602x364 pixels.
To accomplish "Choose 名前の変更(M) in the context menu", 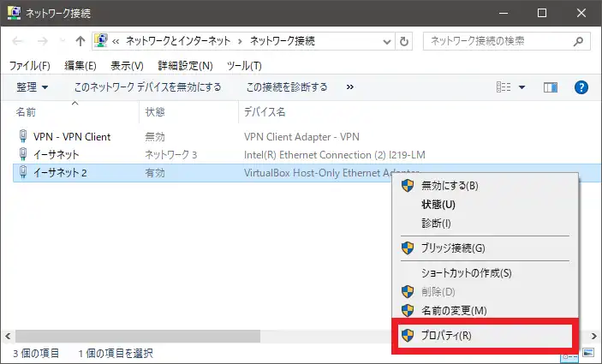I will coord(454,310).
